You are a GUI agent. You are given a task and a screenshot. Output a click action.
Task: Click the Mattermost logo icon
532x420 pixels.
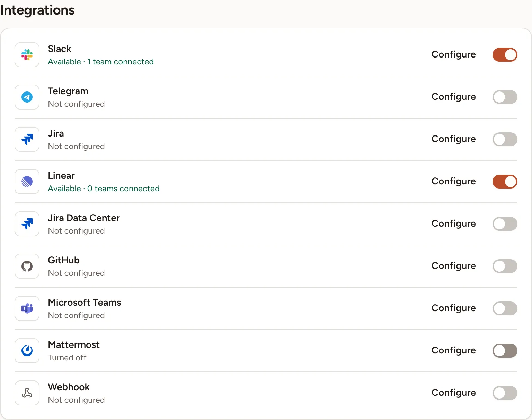point(27,351)
